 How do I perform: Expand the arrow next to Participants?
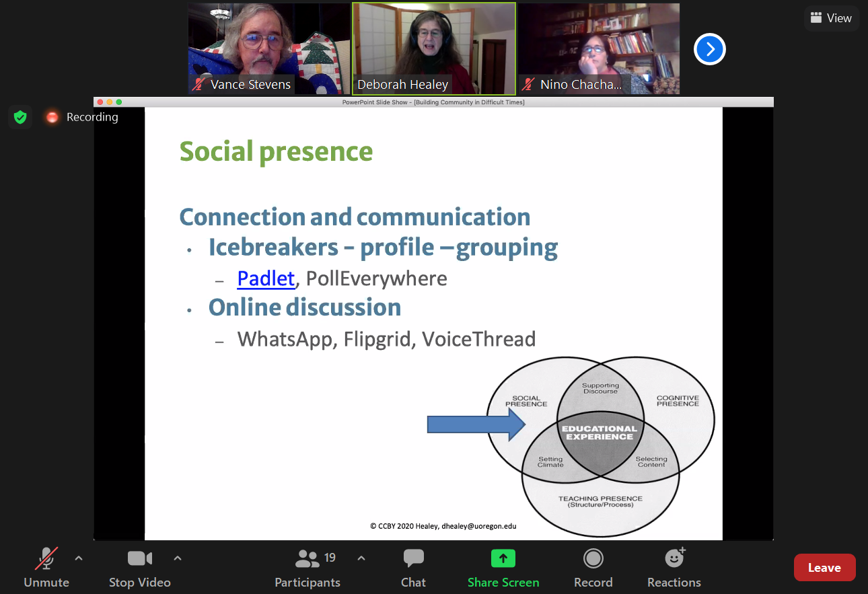coord(361,558)
